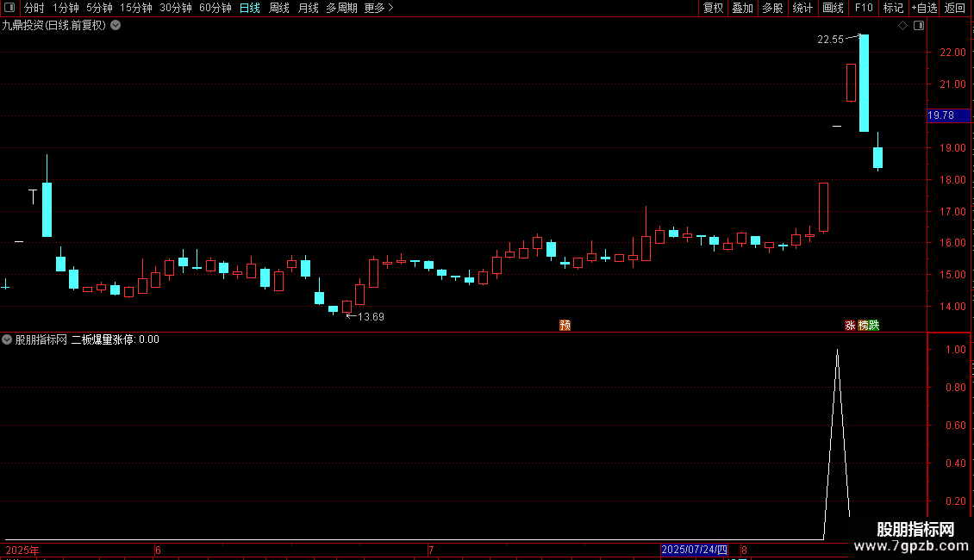This screenshot has width=974, height=560.
Task: Click month 7 on the timeline
Action: (x=430, y=550)
